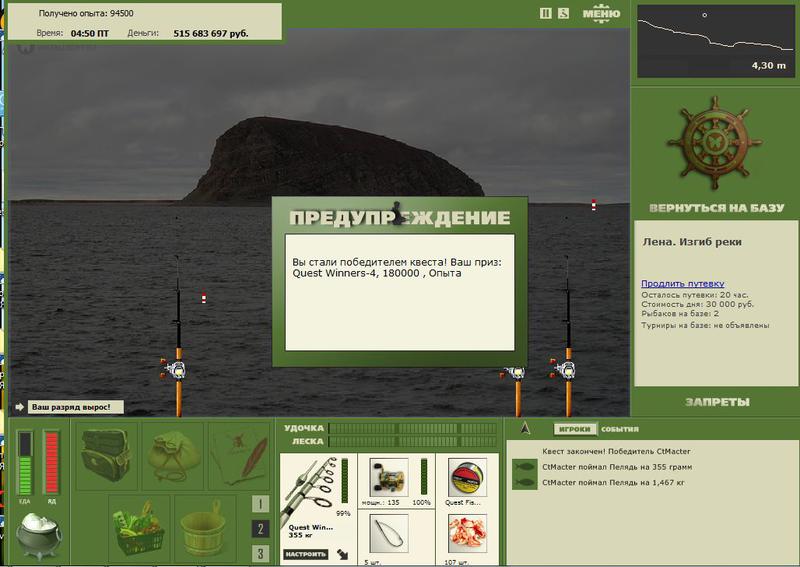Click the УДОЧКА rod tension bar
The height and width of the screenshot is (567, 800).
point(413,428)
